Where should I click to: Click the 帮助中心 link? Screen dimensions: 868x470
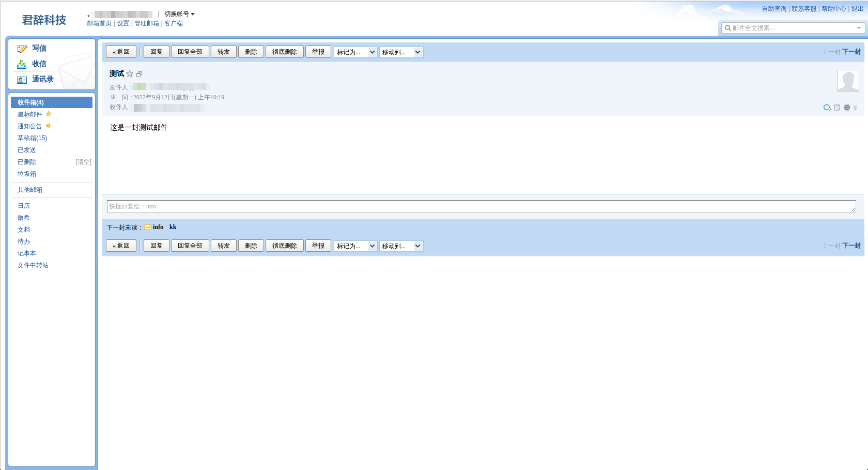[x=834, y=9]
